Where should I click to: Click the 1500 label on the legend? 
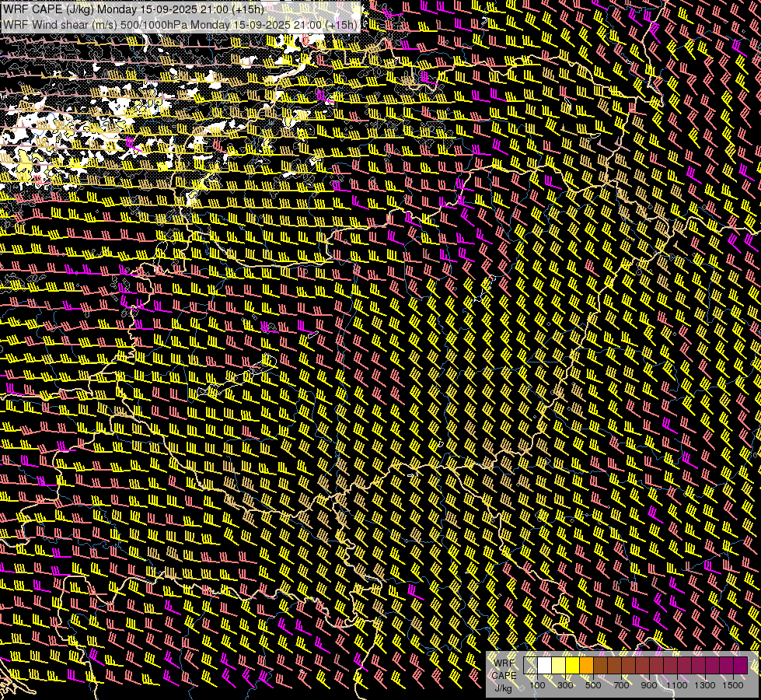coord(733,685)
